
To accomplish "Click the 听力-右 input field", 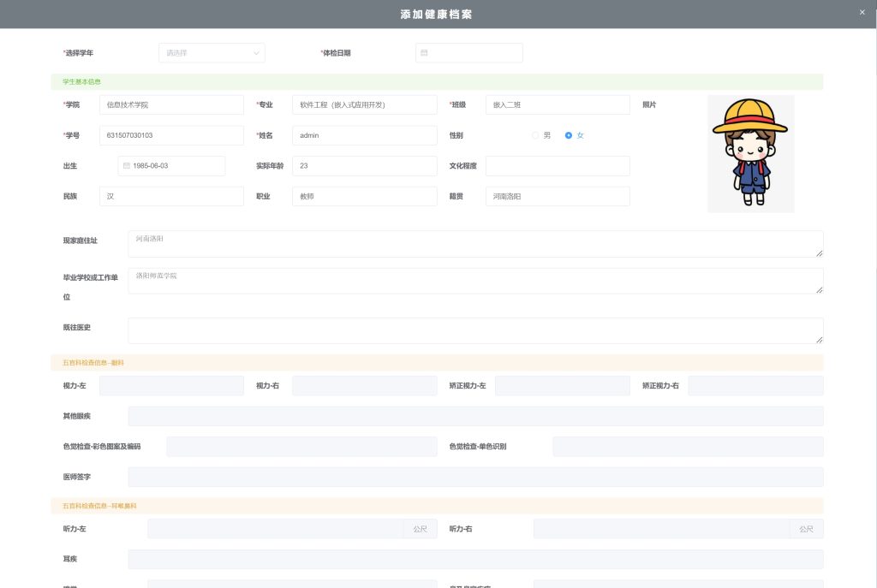I will [x=662, y=529].
